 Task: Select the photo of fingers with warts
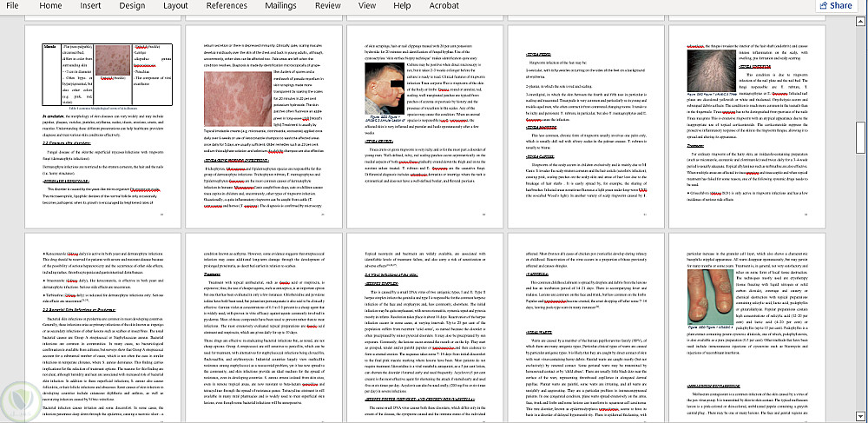(x=710, y=295)
